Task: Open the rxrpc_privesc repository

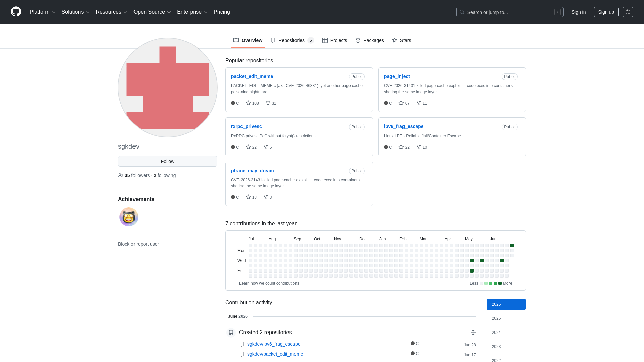Action: [247, 126]
